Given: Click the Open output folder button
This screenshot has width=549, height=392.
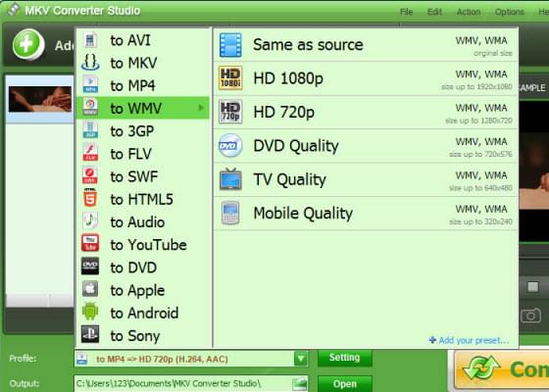Looking at the screenshot, I should [x=344, y=383].
